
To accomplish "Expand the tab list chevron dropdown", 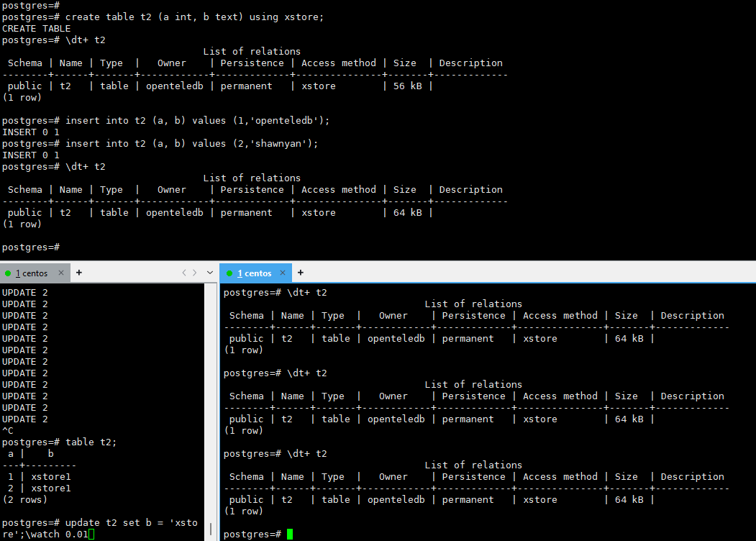I will tap(210, 273).
